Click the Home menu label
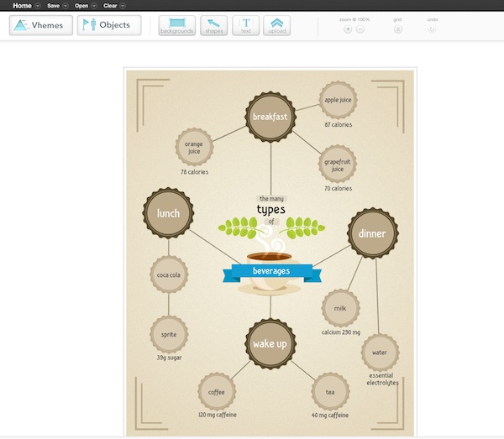Image resolution: width=504 pixels, height=439 pixels. tap(22, 6)
